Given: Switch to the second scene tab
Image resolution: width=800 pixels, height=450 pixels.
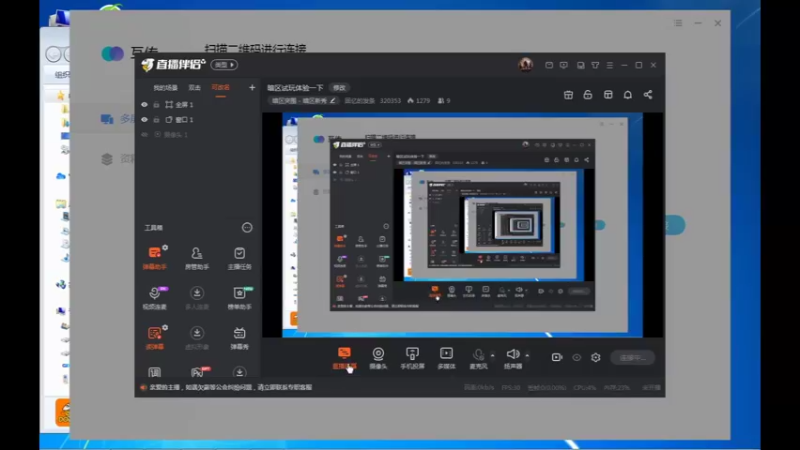Looking at the screenshot, I should tap(194, 88).
